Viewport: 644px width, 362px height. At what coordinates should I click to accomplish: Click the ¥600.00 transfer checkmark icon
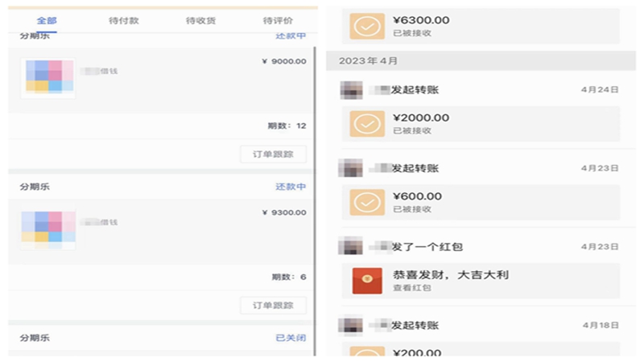[367, 202]
